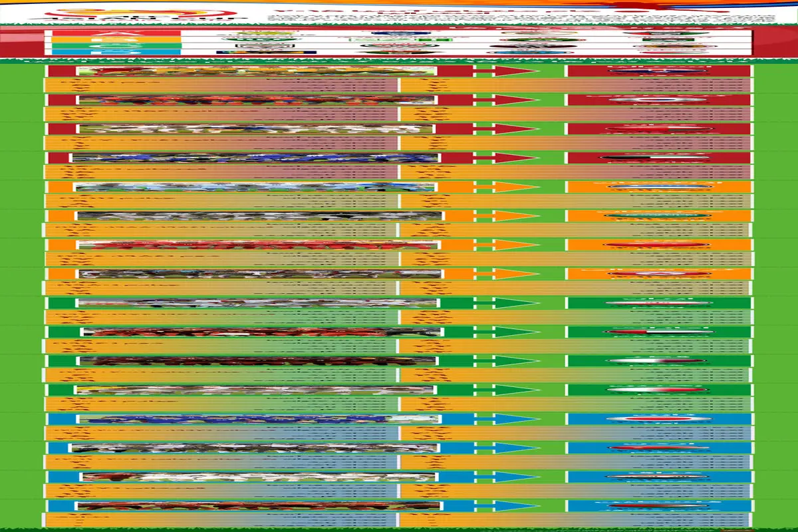Click the flag in the first red row
This screenshot has width=798, height=532.
click(x=657, y=70)
